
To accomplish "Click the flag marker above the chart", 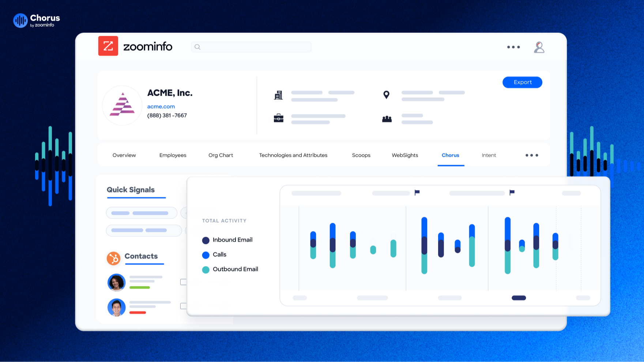I will tap(417, 192).
